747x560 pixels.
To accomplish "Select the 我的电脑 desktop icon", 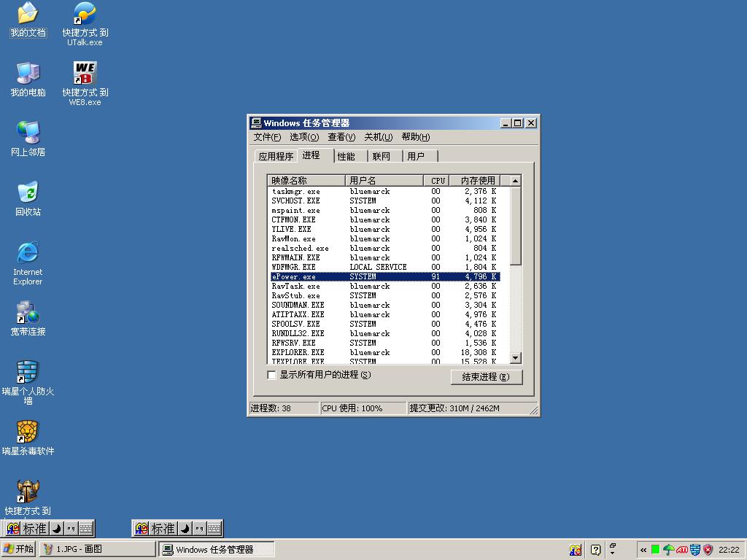I will pyautogui.click(x=28, y=79).
